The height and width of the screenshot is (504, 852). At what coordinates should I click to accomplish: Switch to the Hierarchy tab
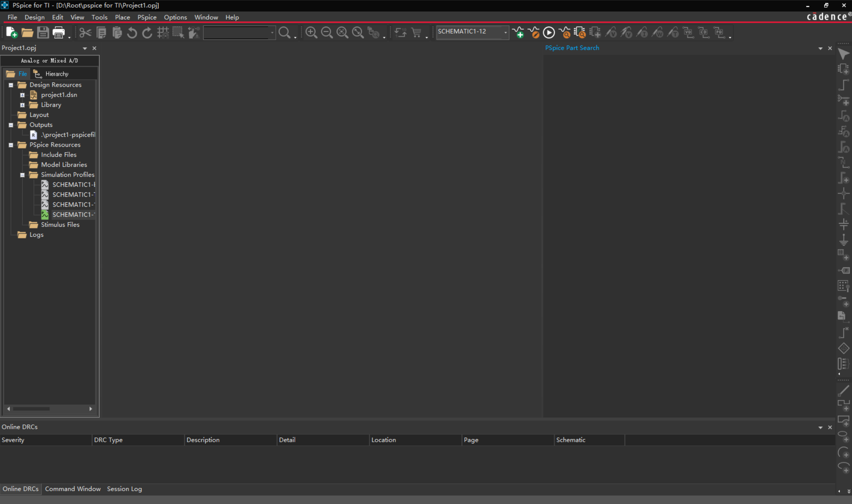56,74
